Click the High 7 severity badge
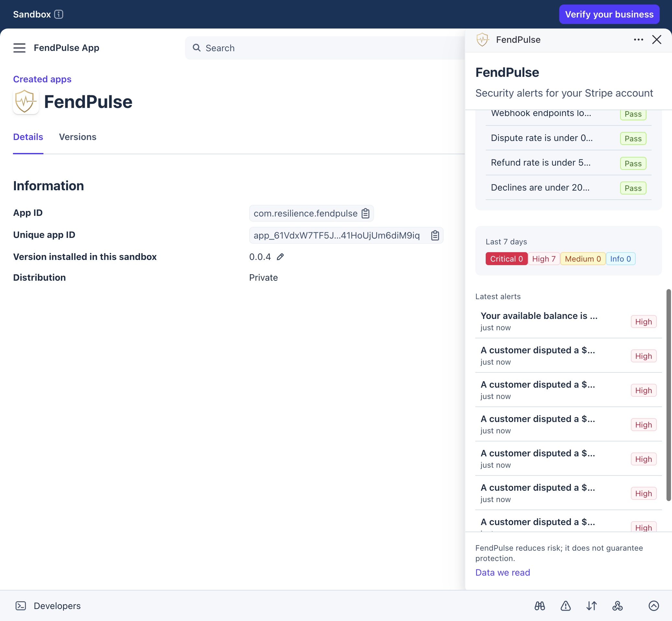 pyautogui.click(x=544, y=259)
